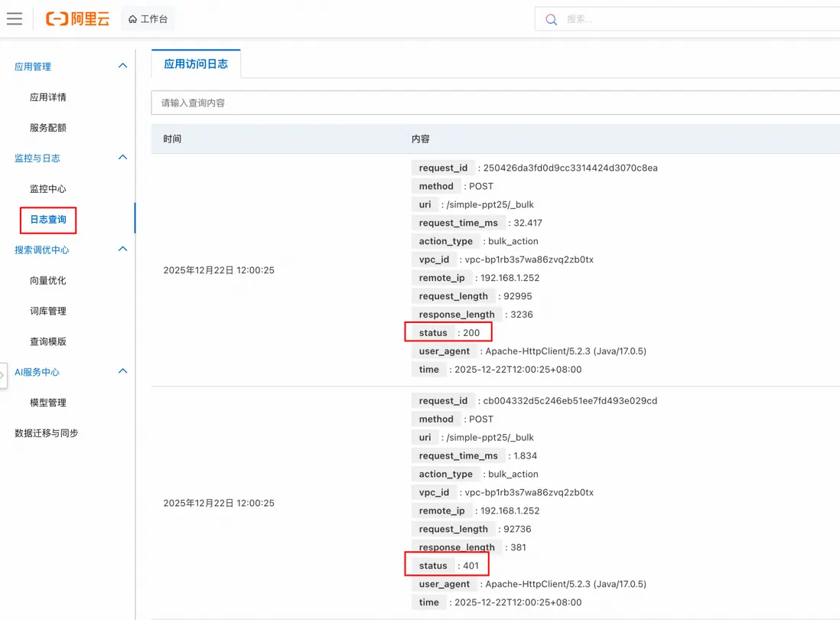The height and width of the screenshot is (620, 840).
Task: Click request_id 250426da3fd0d9cc3314424d3070c8ea value
Action: [570, 168]
